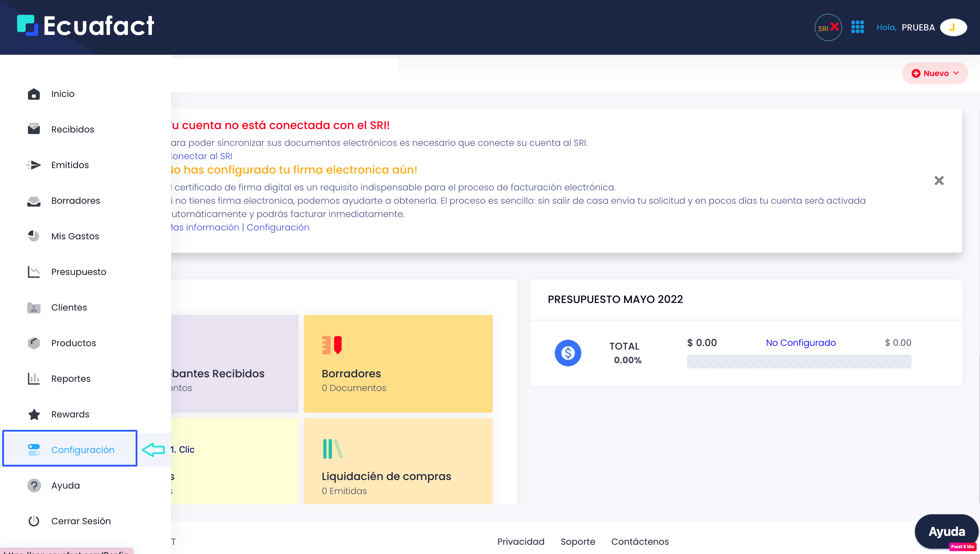
Task: Open the Soporte menu item
Action: pos(578,541)
